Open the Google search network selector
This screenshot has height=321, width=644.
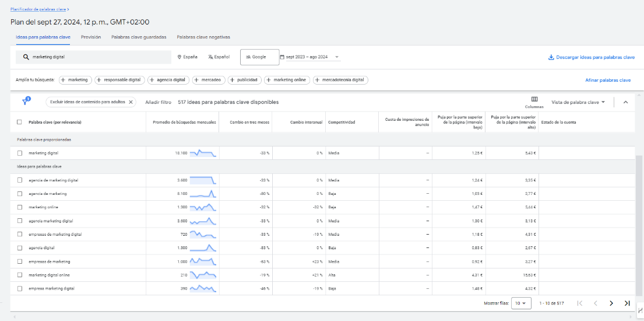pos(259,57)
